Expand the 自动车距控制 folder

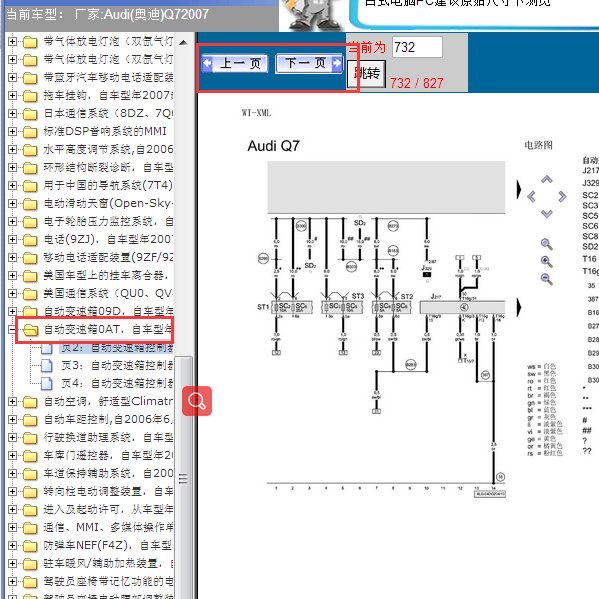tap(12, 419)
